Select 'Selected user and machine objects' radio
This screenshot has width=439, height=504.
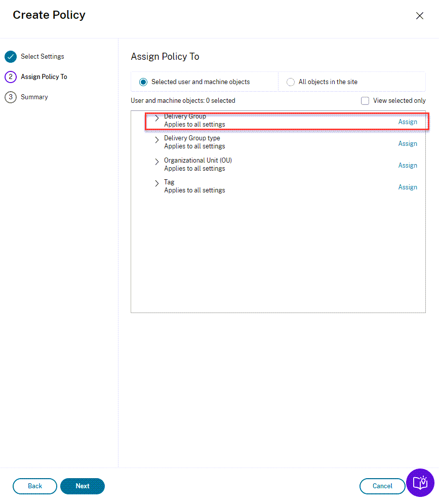[x=143, y=82]
